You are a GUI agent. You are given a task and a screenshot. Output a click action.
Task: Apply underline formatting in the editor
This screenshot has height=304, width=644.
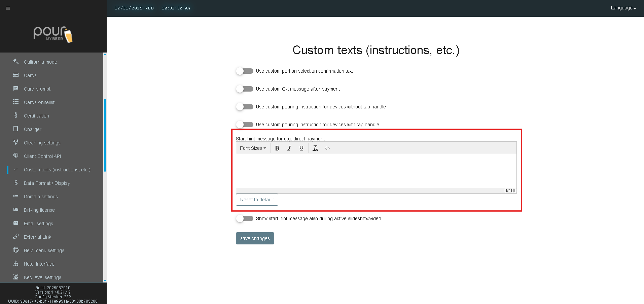301,148
